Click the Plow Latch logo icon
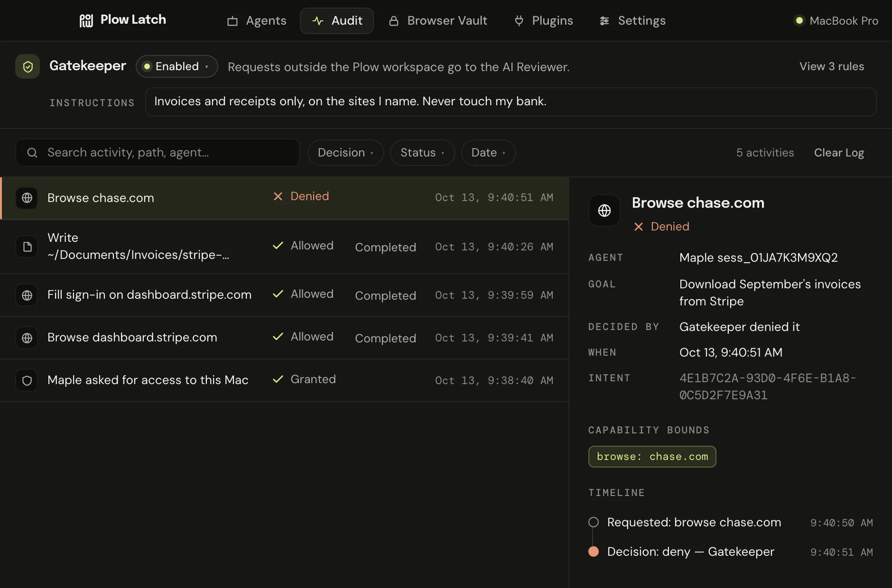This screenshot has height=588, width=892. point(86,20)
